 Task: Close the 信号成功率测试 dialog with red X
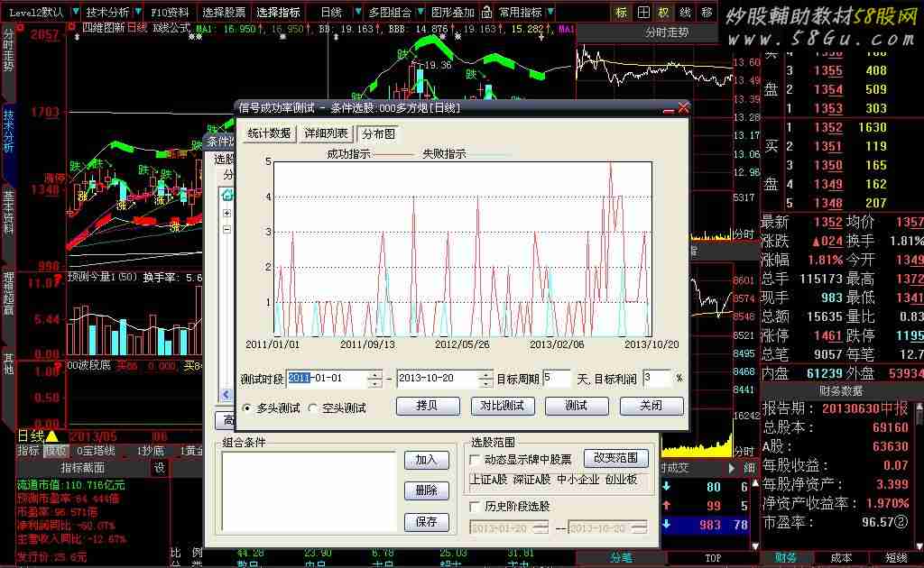click(x=683, y=107)
